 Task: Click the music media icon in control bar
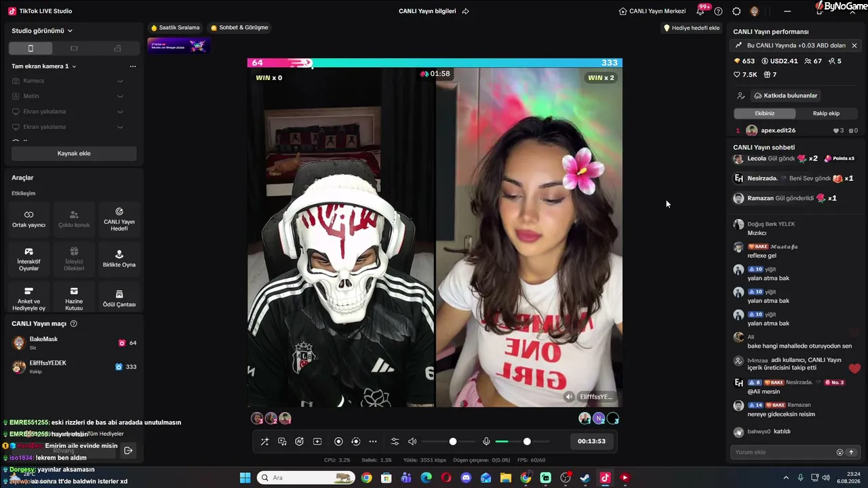click(282, 441)
